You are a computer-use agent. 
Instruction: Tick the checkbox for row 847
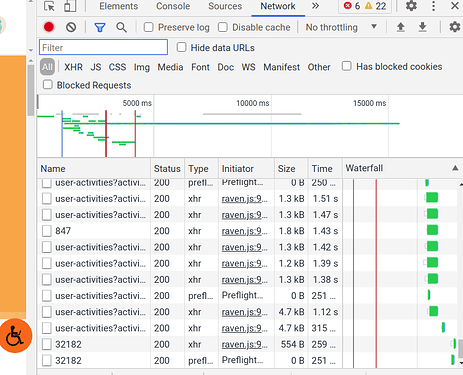(x=47, y=231)
